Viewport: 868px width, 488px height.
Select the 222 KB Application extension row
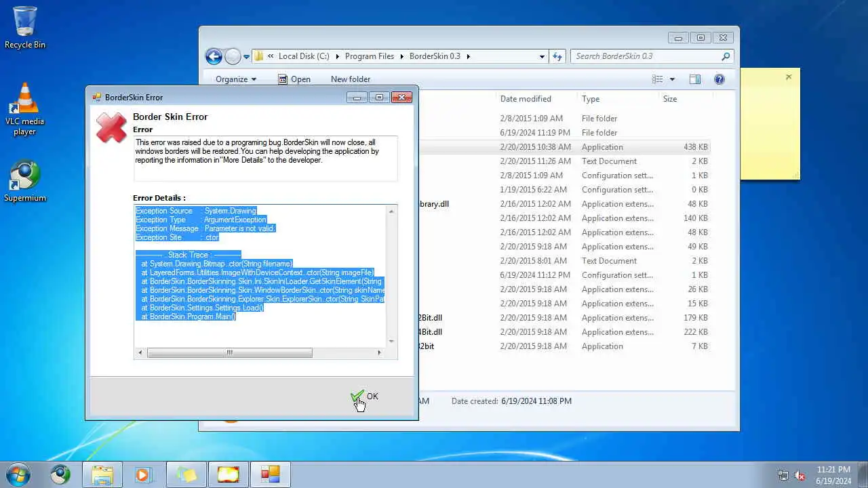click(565, 332)
